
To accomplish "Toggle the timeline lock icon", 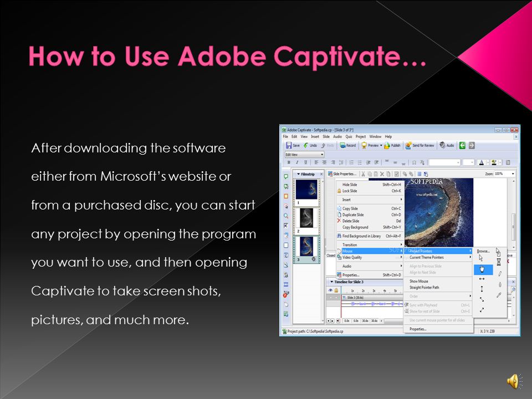I will pyautogui.click(x=336, y=290).
